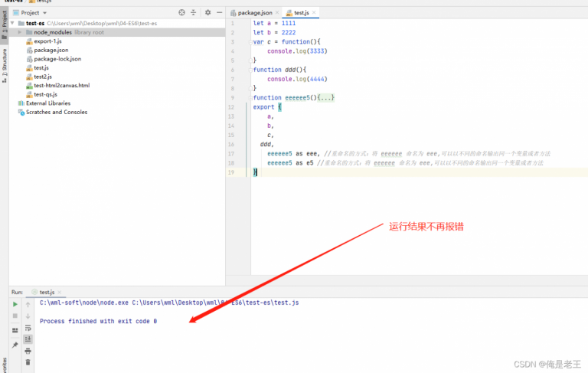Rerun test.js with green play button

15,305
